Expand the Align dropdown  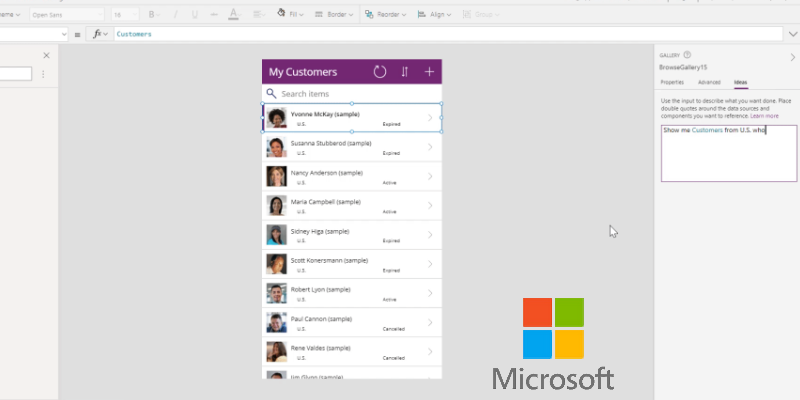tap(434, 15)
